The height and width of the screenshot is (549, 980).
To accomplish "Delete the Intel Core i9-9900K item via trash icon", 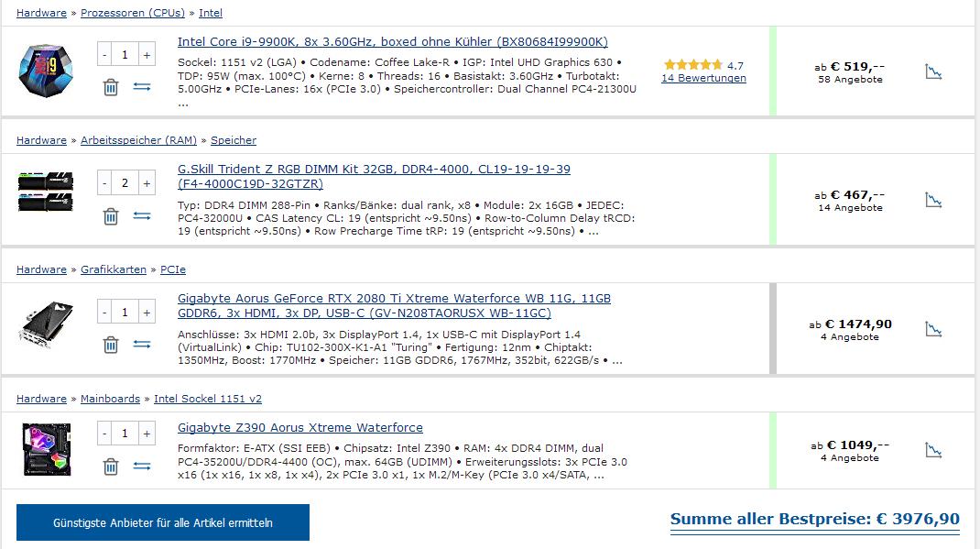I will pos(111,87).
